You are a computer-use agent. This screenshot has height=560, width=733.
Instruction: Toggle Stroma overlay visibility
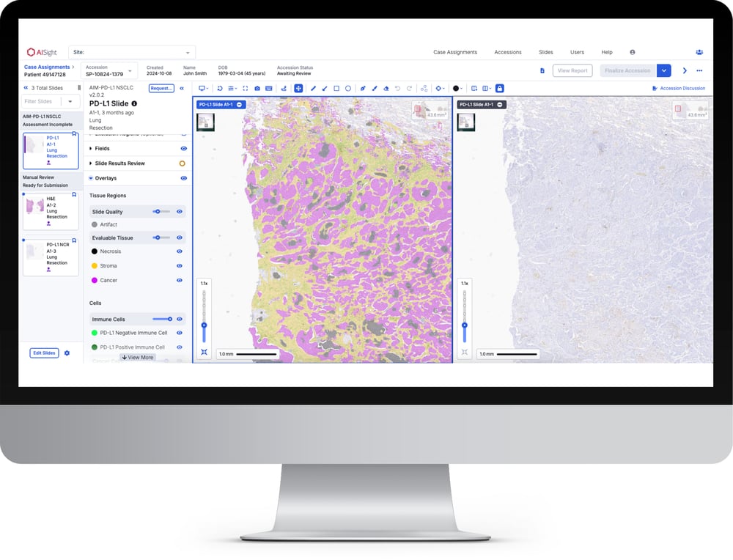(180, 265)
